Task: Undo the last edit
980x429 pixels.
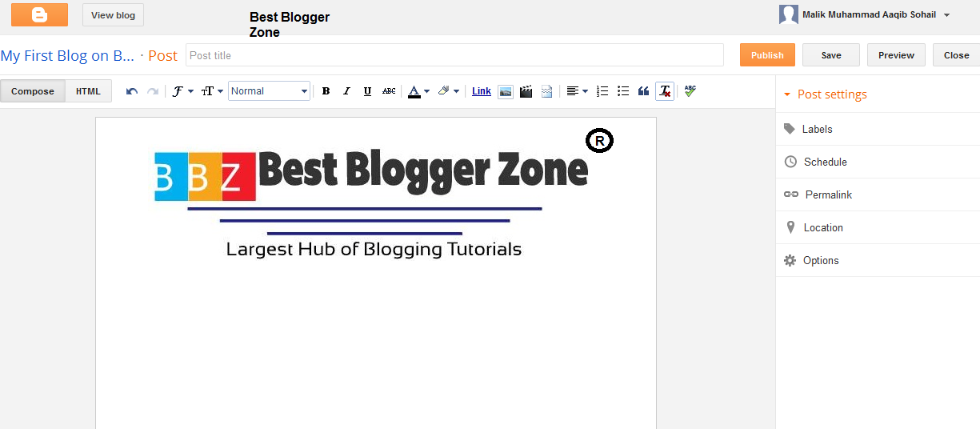Action: click(132, 91)
